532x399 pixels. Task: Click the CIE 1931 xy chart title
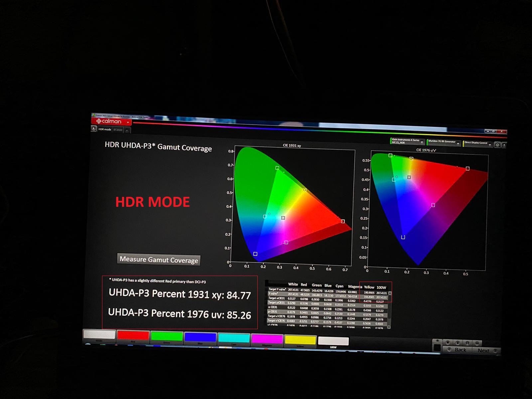(292, 145)
